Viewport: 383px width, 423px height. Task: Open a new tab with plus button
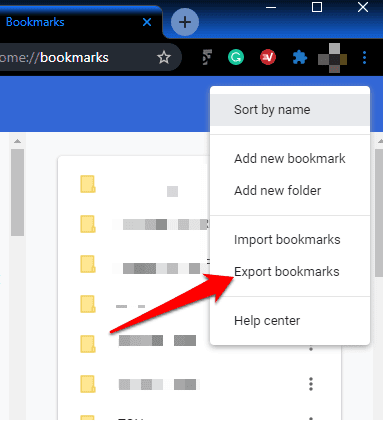pyautogui.click(x=185, y=22)
